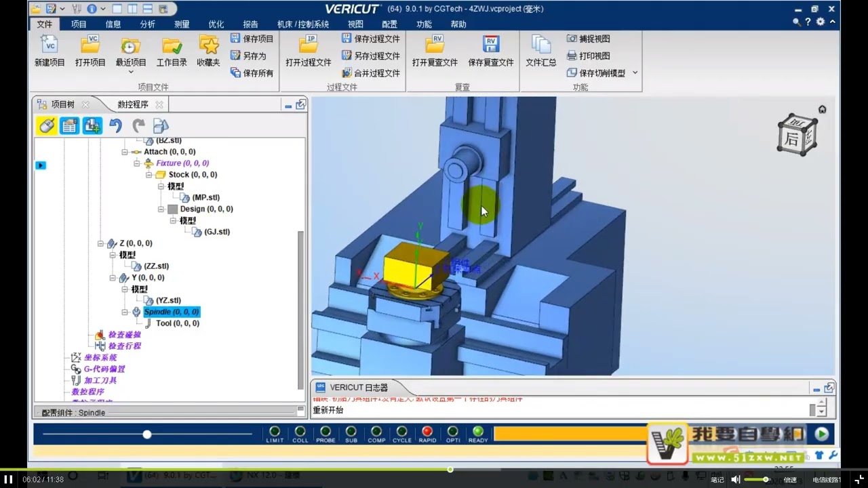Toggle the configure panel icon in project tree toolbar
The image size is (868, 488).
coord(69,125)
